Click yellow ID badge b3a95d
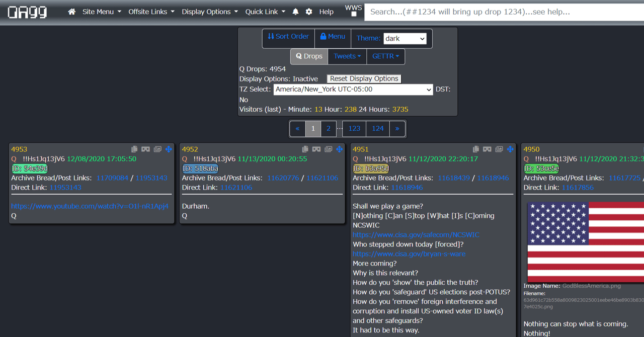This screenshot has width=644, height=337. point(371,168)
